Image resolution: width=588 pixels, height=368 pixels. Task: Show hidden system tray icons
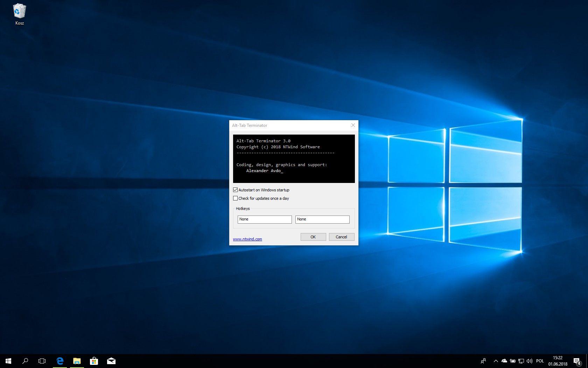tap(496, 361)
